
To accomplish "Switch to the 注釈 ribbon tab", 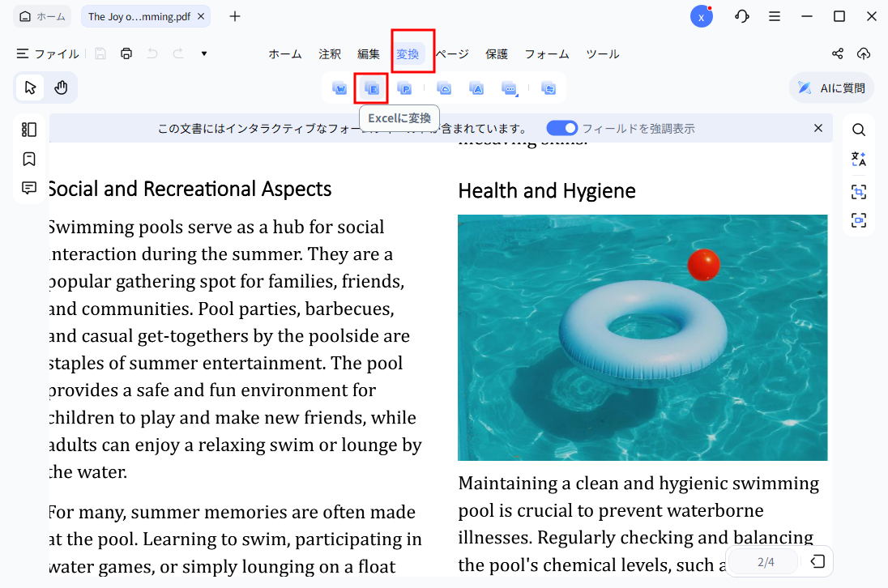I will [x=330, y=53].
